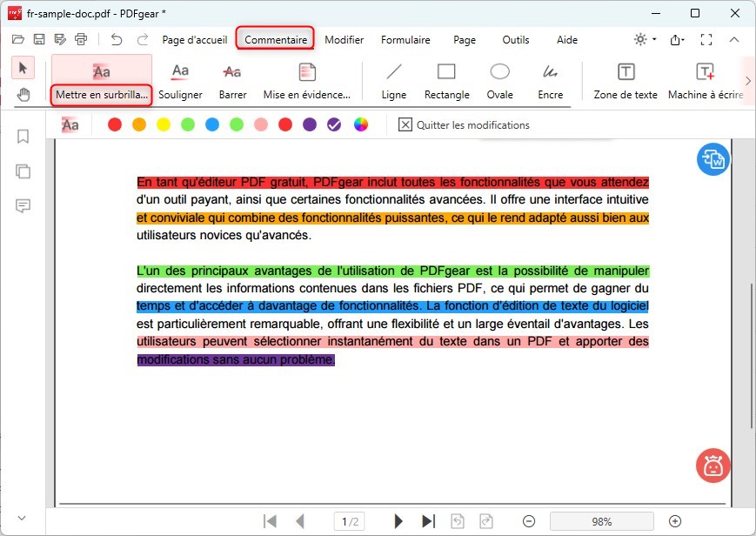The height and width of the screenshot is (536, 756).
Task: Switch to the Formulaire tab
Action: click(x=405, y=39)
